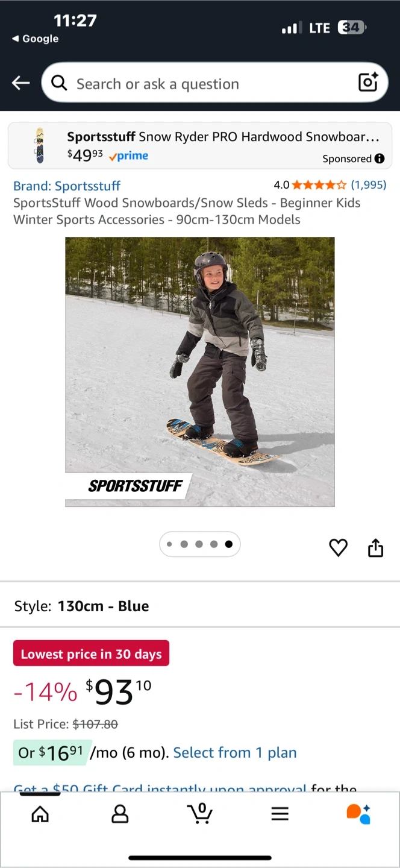Enlarge the snowboarding kid product image

pos(200,372)
